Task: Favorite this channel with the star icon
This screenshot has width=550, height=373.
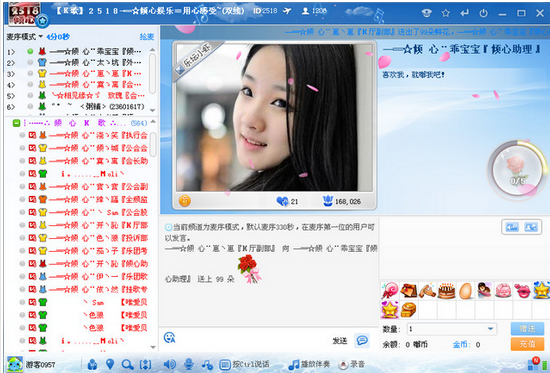Action: click(x=446, y=13)
